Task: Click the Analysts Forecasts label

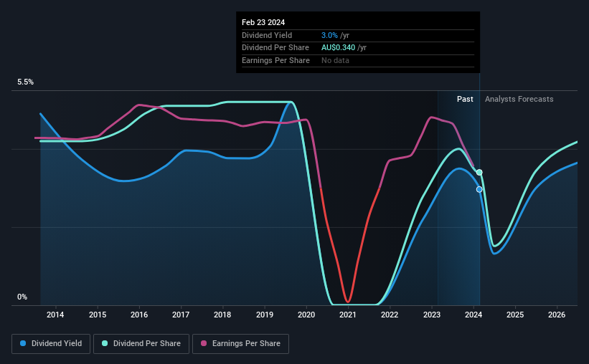Action: coord(519,99)
